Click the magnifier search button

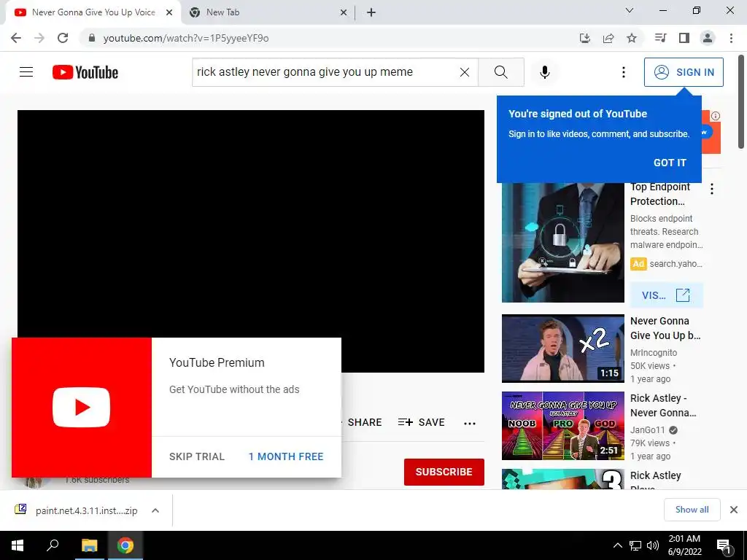click(x=500, y=72)
